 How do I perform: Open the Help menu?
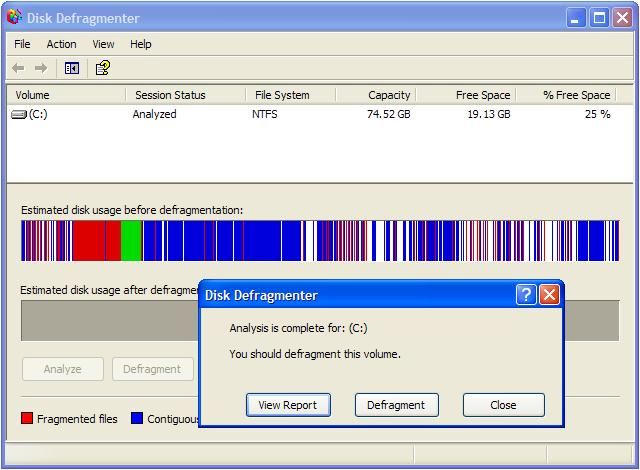tap(140, 44)
